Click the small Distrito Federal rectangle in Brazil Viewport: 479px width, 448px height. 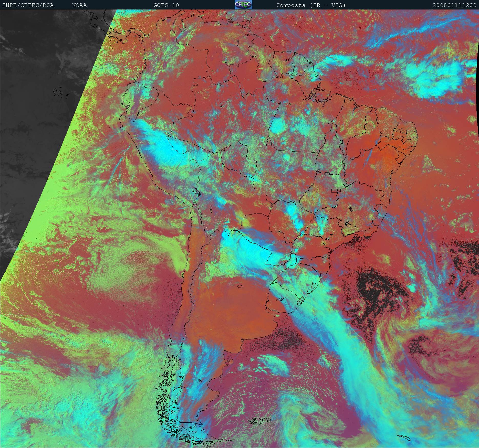(334, 190)
